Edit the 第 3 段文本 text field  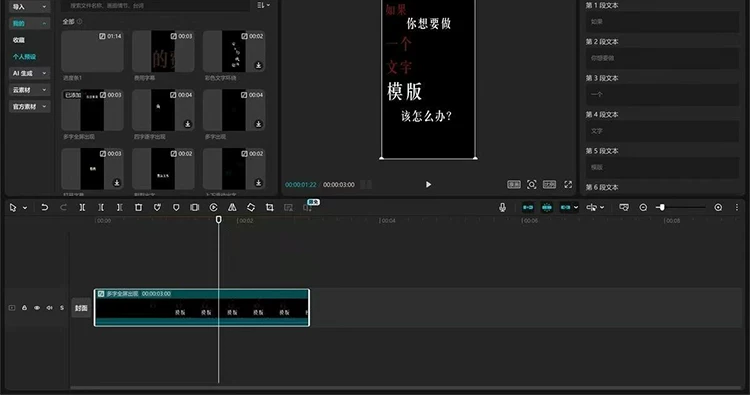click(x=662, y=95)
